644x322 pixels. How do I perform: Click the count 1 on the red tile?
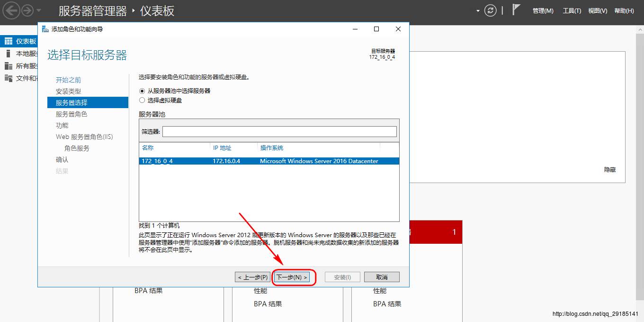(x=454, y=232)
